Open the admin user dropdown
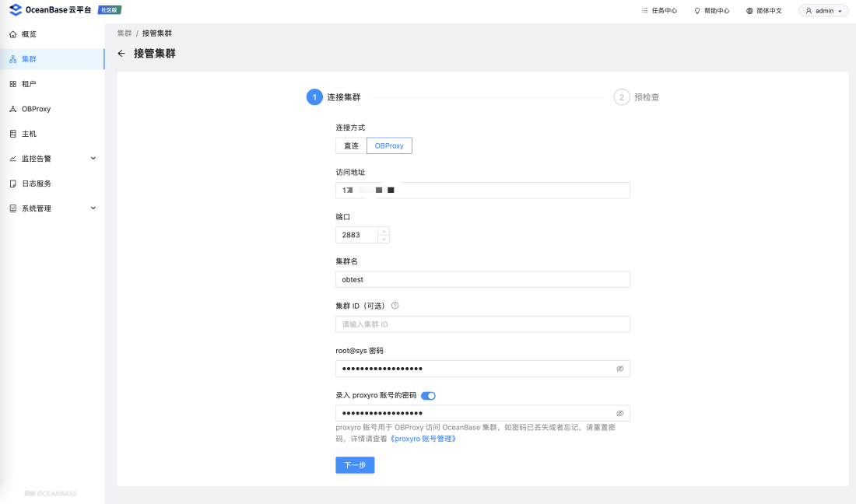 click(x=824, y=10)
